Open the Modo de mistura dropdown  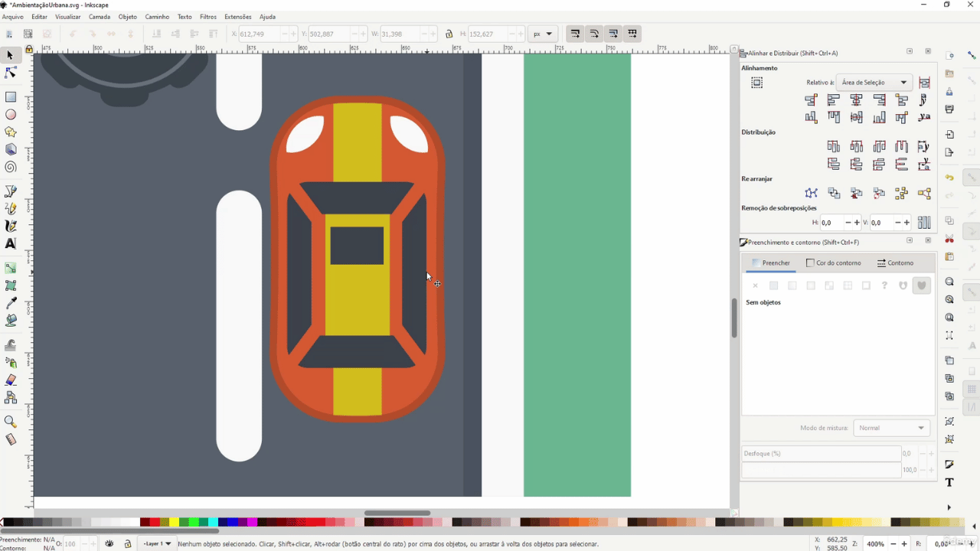[892, 428]
